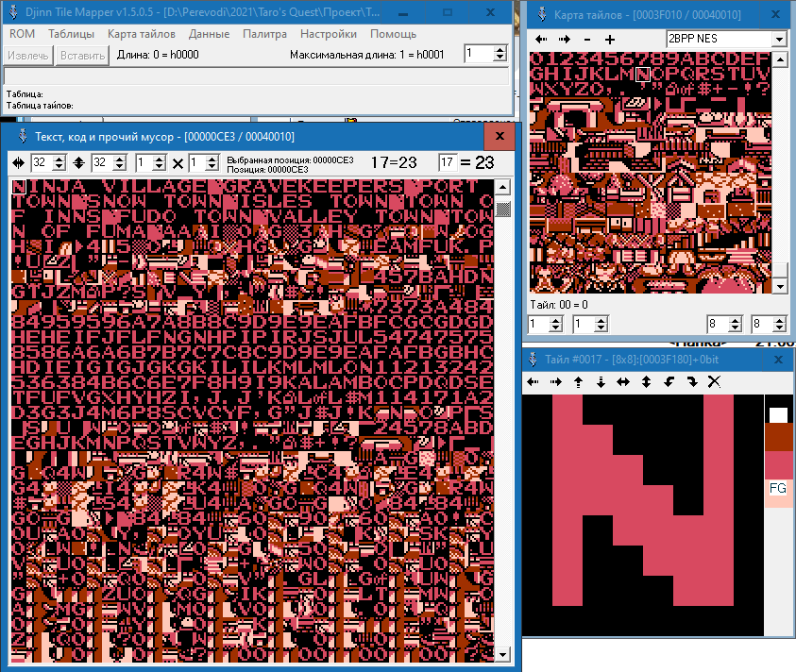Click the scroll-down arrow in tile map window
Viewport: 796px width, 672px height.
coord(780,286)
